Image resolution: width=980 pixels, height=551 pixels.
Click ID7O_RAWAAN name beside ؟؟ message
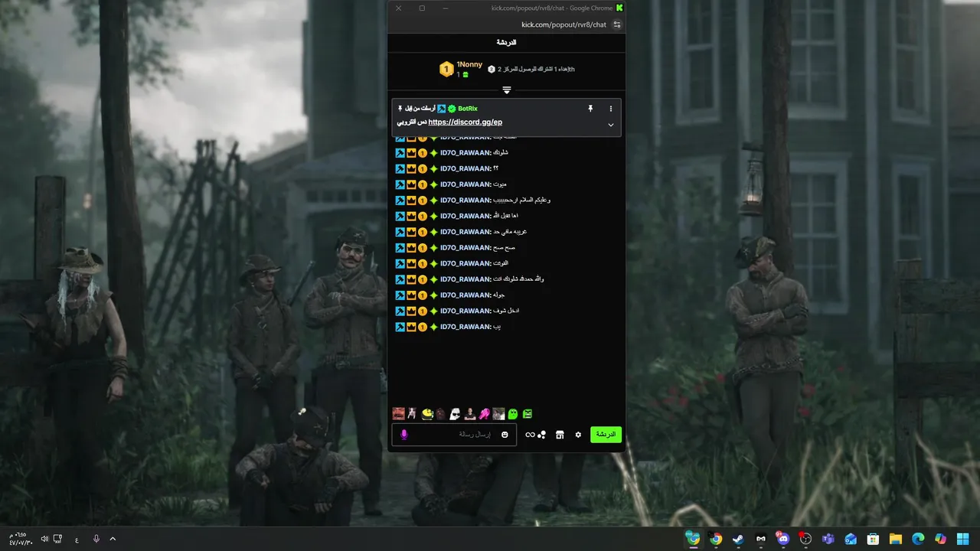pyautogui.click(x=465, y=168)
